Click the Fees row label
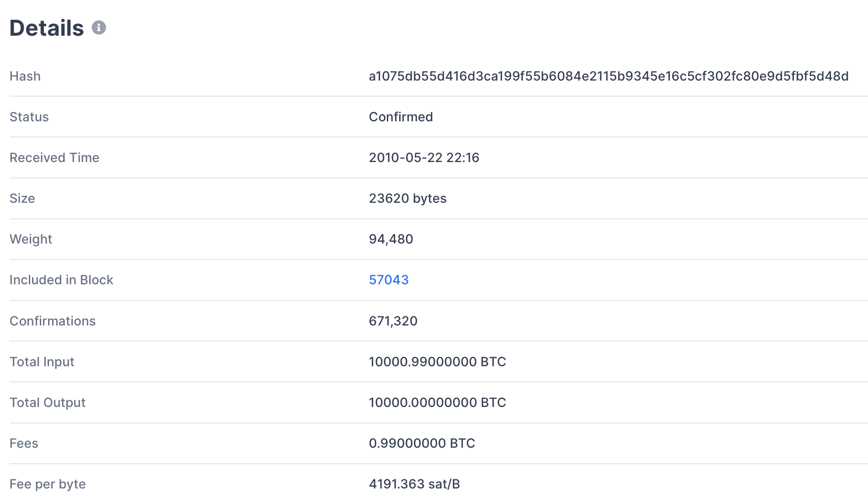The width and height of the screenshot is (868, 499). coord(23,443)
